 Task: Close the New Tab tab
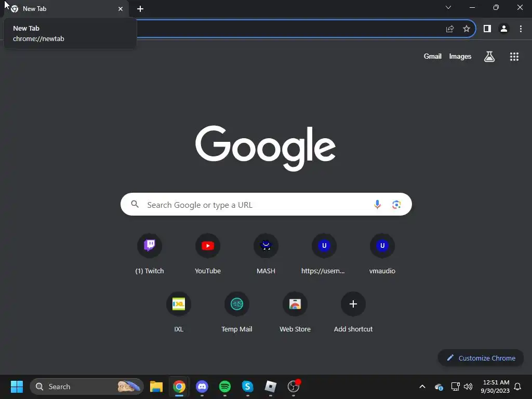pyautogui.click(x=121, y=9)
